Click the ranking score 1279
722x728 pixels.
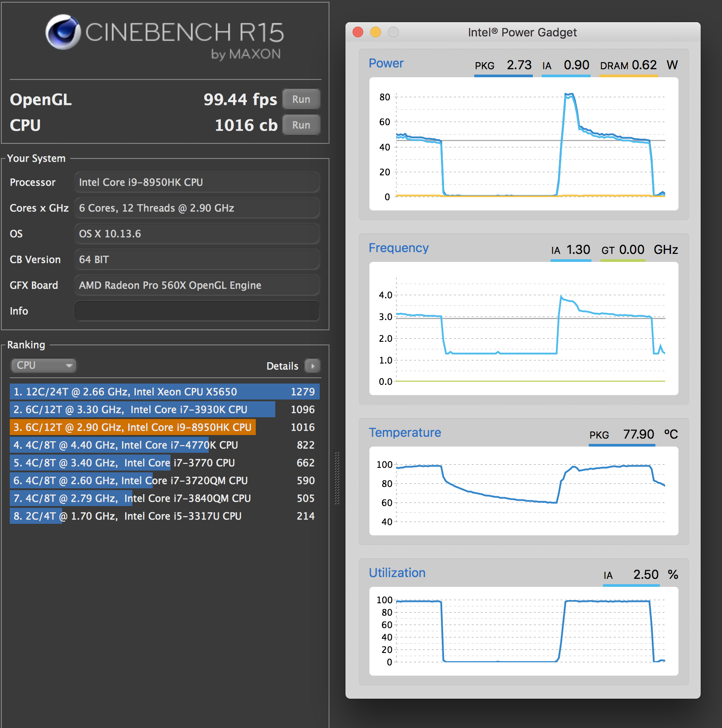pos(303,392)
